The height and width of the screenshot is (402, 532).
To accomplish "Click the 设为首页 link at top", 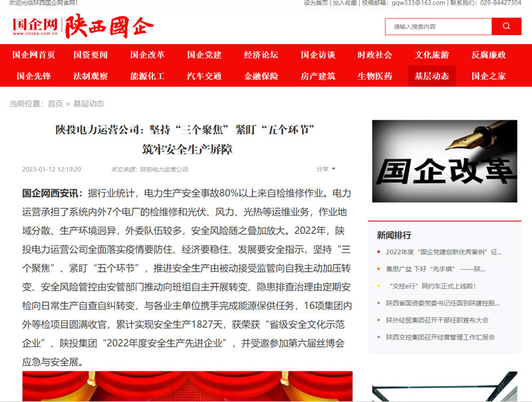I will pyautogui.click(x=315, y=3).
